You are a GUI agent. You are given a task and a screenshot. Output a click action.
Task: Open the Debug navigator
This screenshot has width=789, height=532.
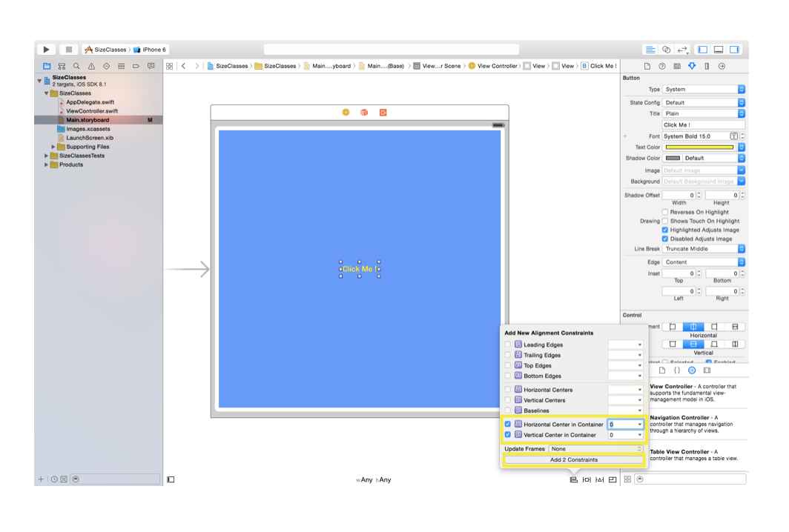click(121, 67)
